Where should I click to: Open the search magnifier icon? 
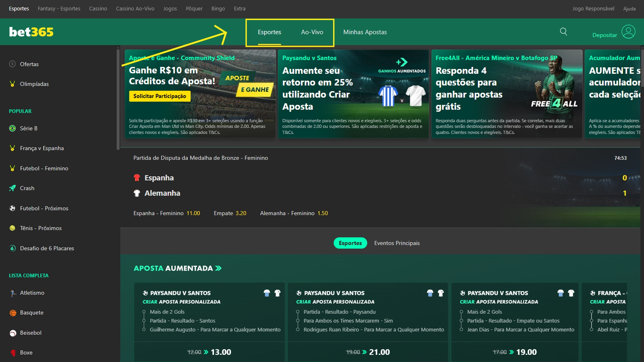563,32
